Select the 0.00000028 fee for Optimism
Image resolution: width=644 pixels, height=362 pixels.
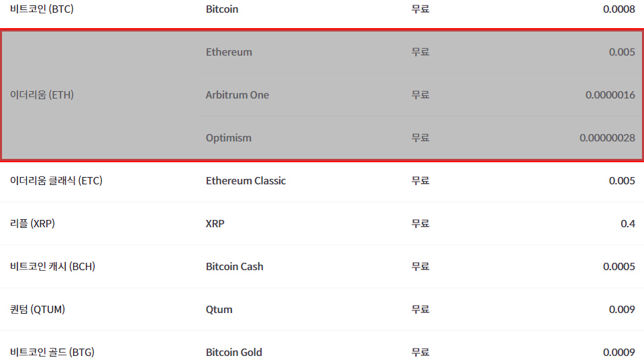pos(607,138)
